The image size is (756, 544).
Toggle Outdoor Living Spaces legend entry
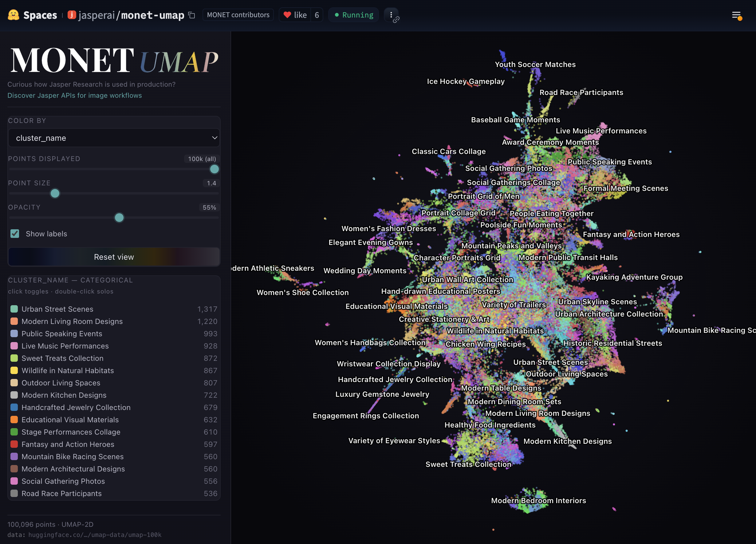pyautogui.click(x=114, y=383)
